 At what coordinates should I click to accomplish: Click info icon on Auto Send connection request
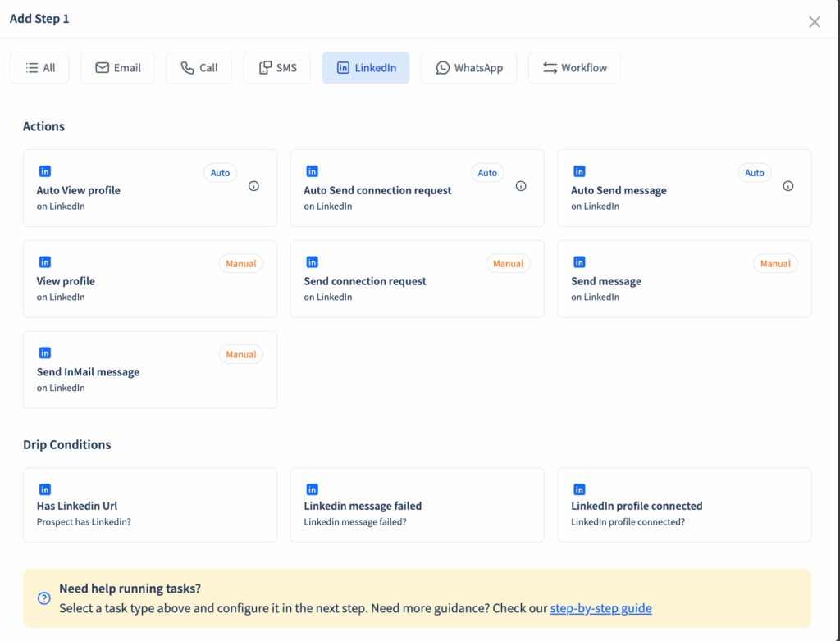[521, 186]
